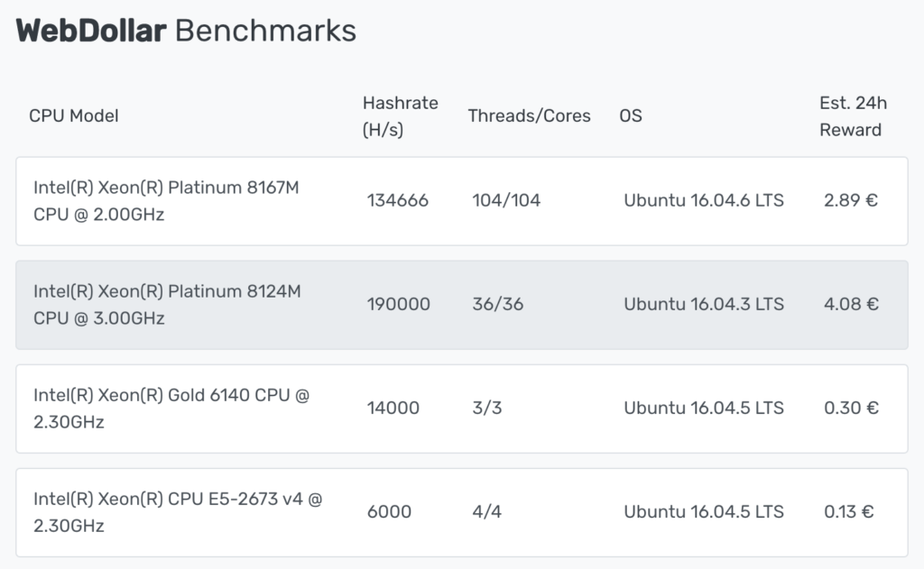Click the 2.89 € reward value

click(851, 201)
